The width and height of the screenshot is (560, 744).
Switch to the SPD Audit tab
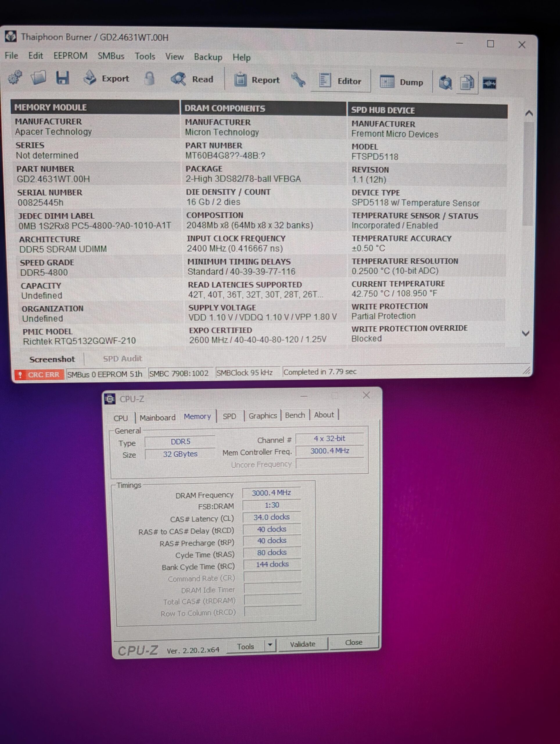122,359
